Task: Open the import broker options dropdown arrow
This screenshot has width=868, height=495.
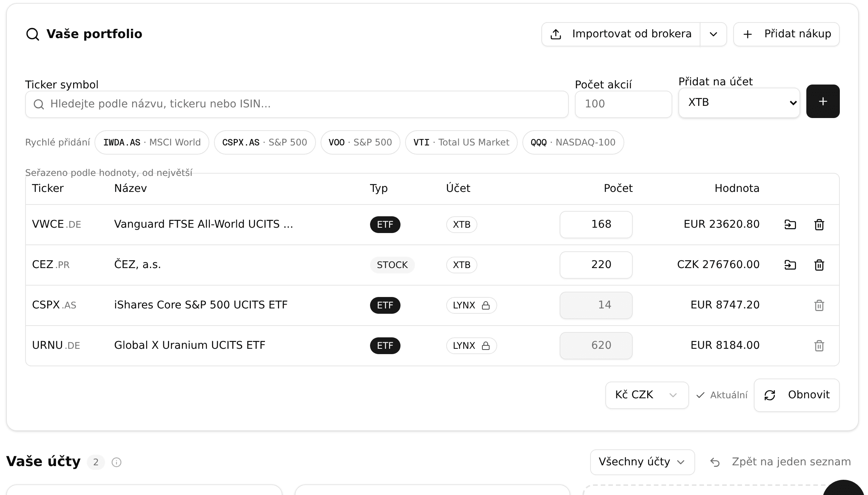Action: 713,34
